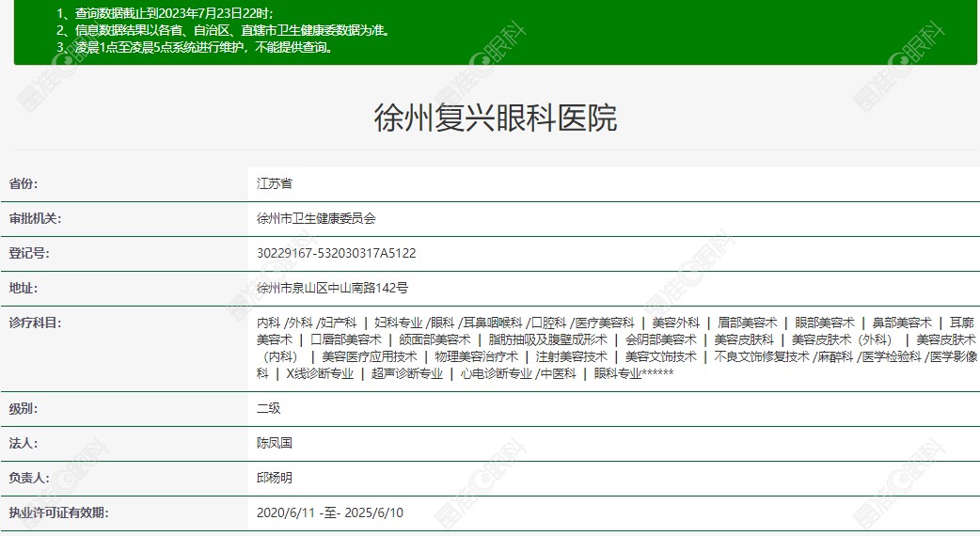Click 注射美容技术 in the department list

pos(571,356)
